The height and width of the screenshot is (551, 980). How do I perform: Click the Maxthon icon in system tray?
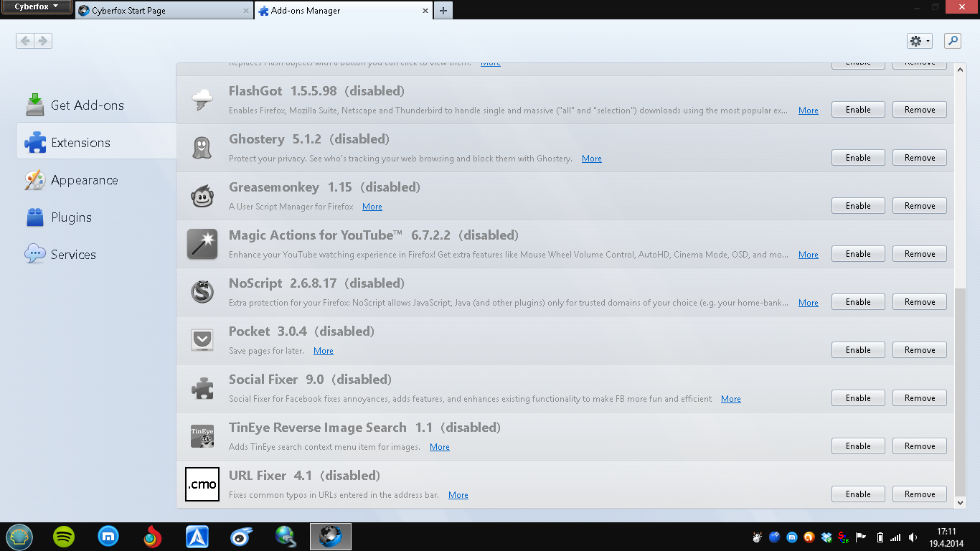tap(792, 537)
